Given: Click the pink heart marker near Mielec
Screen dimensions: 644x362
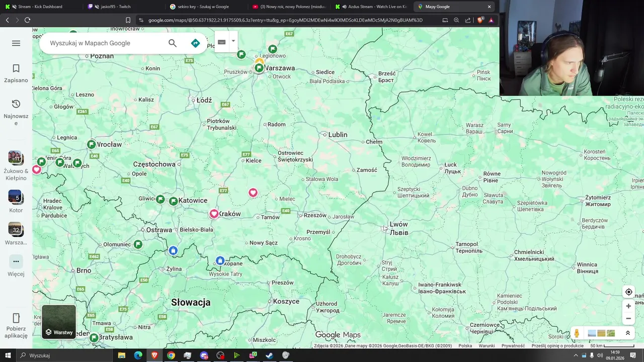Looking at the screenshot, I should click(x=253, y=193).
